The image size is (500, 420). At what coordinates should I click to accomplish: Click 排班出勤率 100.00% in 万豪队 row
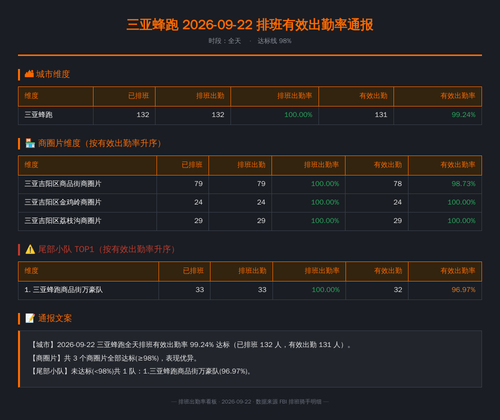(x=326, y=290)
